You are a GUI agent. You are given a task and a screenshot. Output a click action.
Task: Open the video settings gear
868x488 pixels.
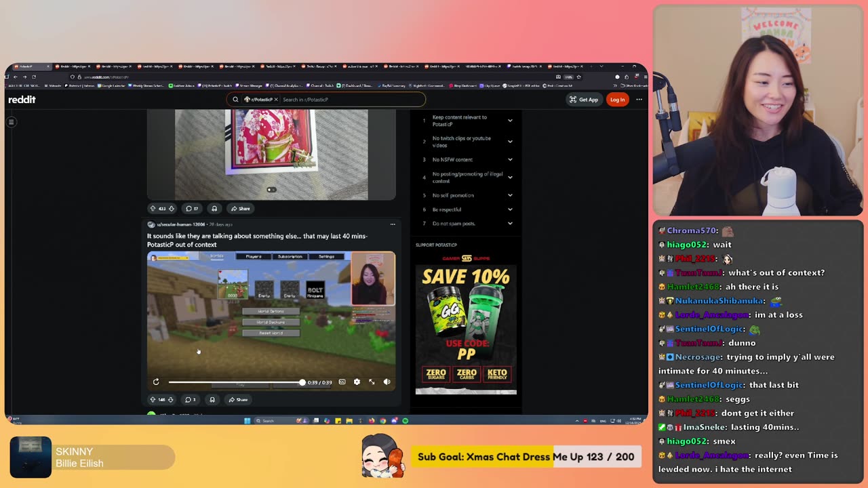click(357, 382)
